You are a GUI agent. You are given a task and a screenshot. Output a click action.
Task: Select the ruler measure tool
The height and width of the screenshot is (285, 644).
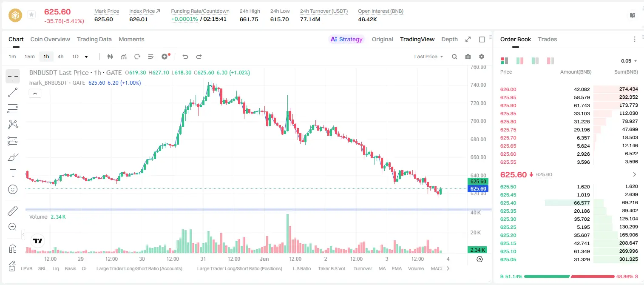(x=13, y=211)
